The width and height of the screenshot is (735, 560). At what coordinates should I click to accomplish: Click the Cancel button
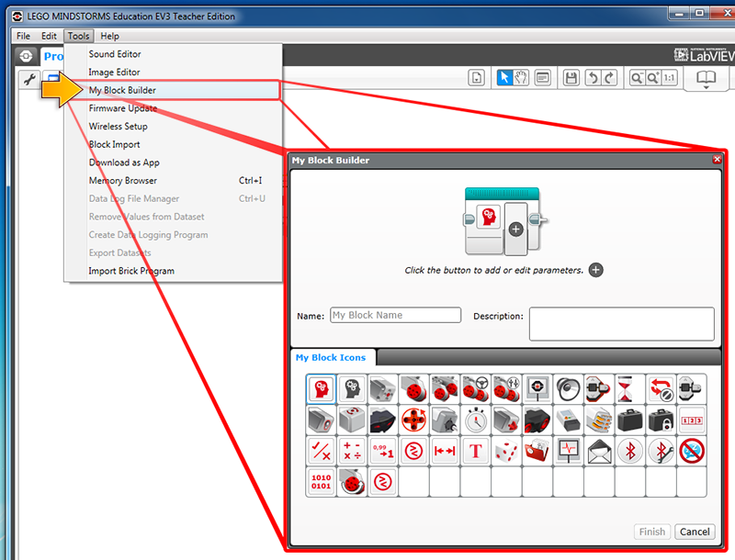pos(695,532)
